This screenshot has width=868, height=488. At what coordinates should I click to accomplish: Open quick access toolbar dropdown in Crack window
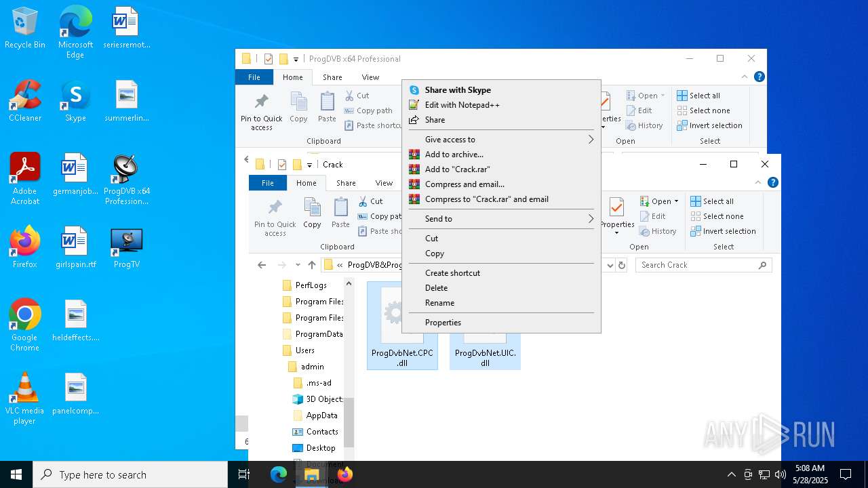tap(309, 165)
